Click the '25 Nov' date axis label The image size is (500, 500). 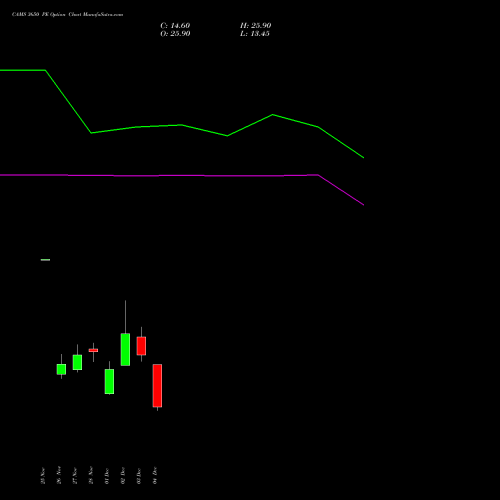43,476
